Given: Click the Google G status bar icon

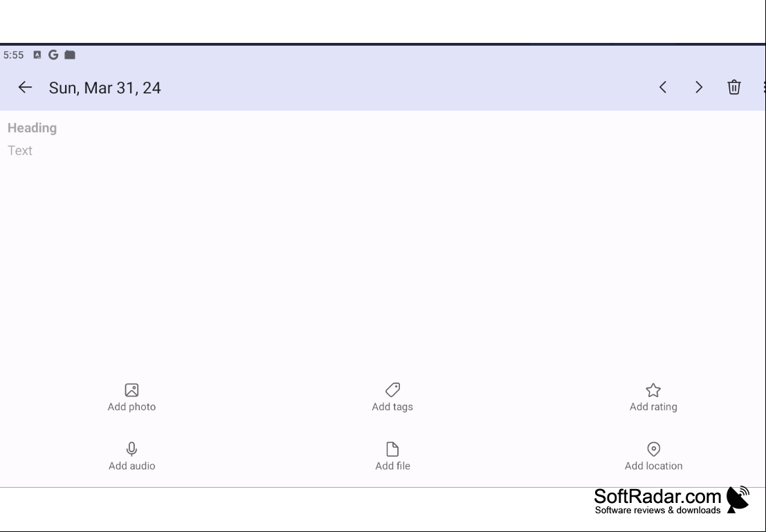Looking at the screenshot, I should 53,55.
